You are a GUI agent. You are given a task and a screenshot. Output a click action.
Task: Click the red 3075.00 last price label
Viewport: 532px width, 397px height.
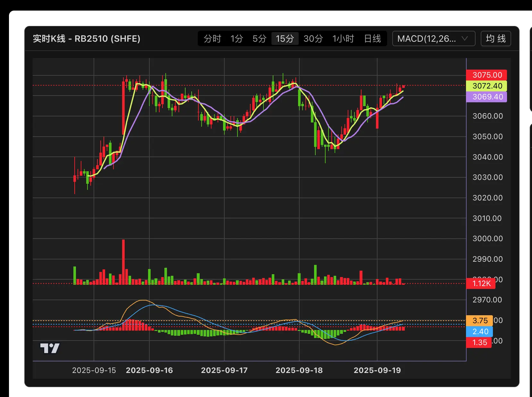(486, 75)
